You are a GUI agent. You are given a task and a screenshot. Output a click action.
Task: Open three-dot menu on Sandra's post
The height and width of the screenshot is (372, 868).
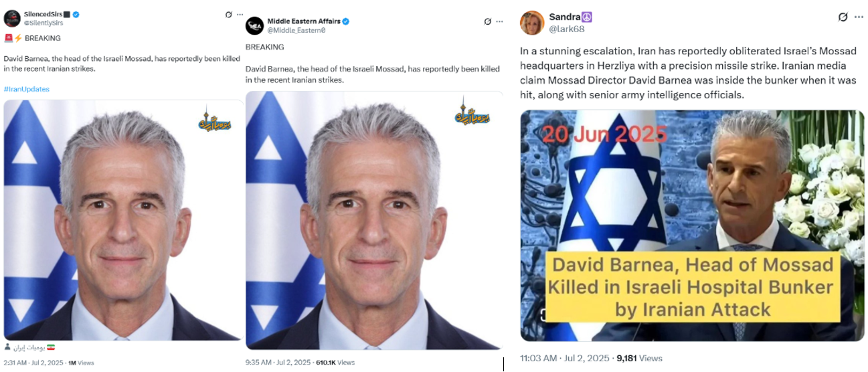tap(859, 17)
